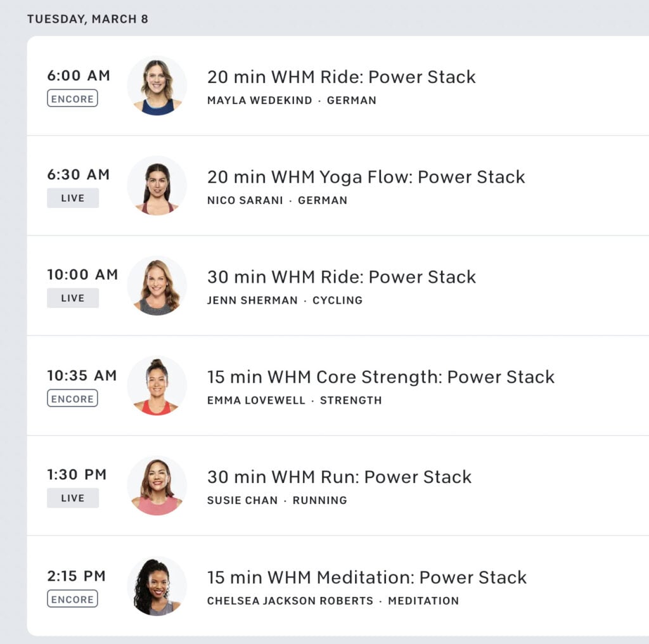The image size is (649, 644).
Task: Open 15 min WHM Meditation class
Action: pyautogui.click(x=366, y=577)
